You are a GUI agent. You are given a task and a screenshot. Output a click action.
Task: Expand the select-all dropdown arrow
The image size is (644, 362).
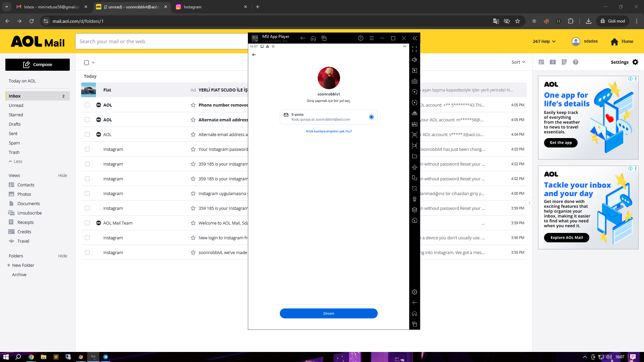pyautogui.click(x=93, y=63)
